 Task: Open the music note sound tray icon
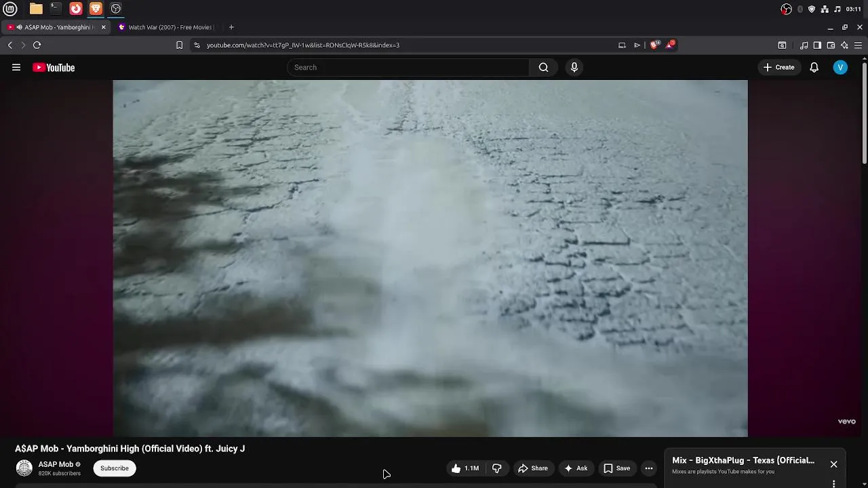point(837,9)
